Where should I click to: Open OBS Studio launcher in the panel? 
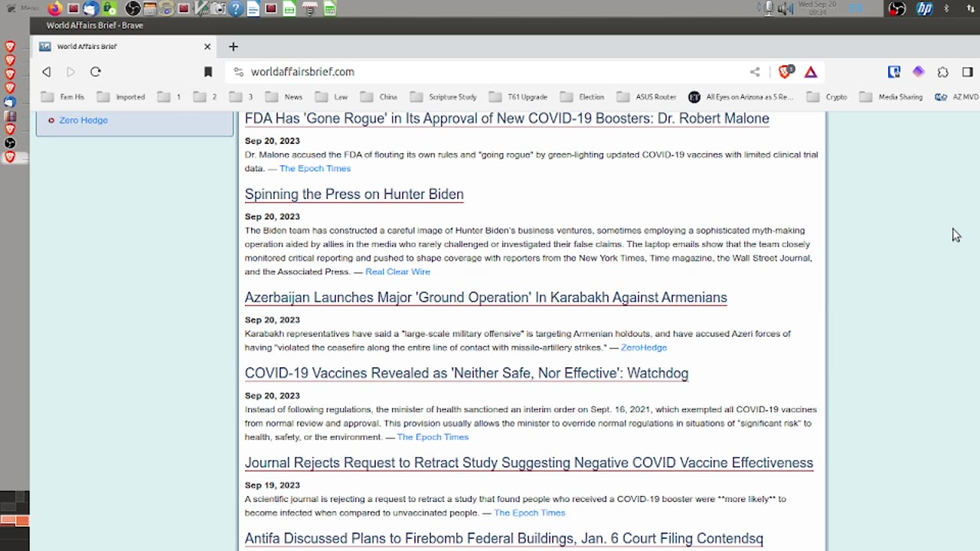[132, 8]
